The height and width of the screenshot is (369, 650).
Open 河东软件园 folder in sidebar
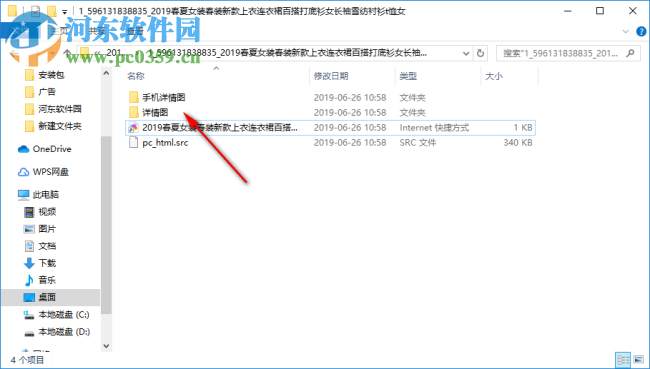pyautogui.click(x=53, y=109)
